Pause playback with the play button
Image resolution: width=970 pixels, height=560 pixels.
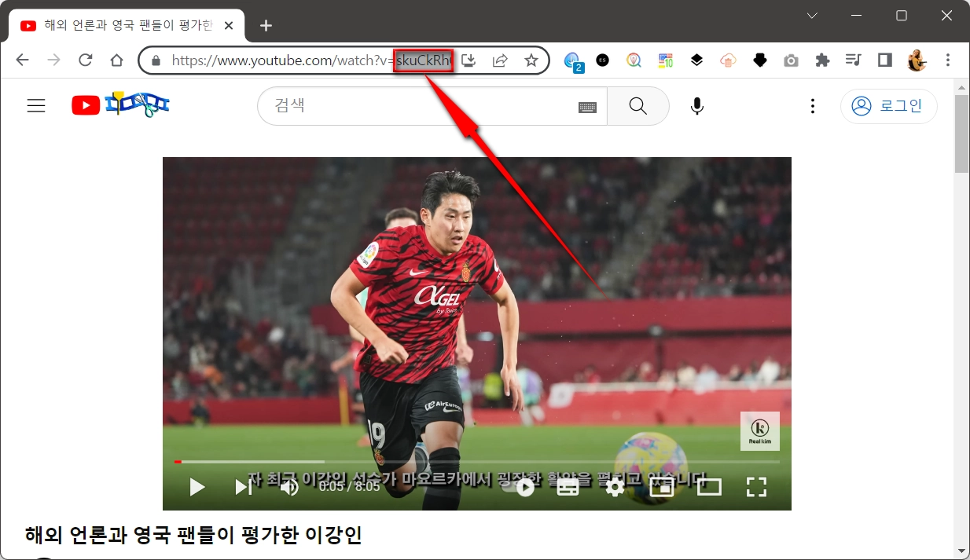click(x=196, y=487)
